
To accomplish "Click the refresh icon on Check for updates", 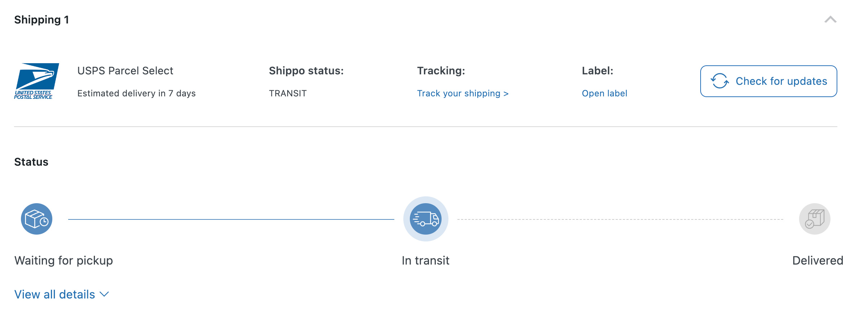I will (718, 81).
